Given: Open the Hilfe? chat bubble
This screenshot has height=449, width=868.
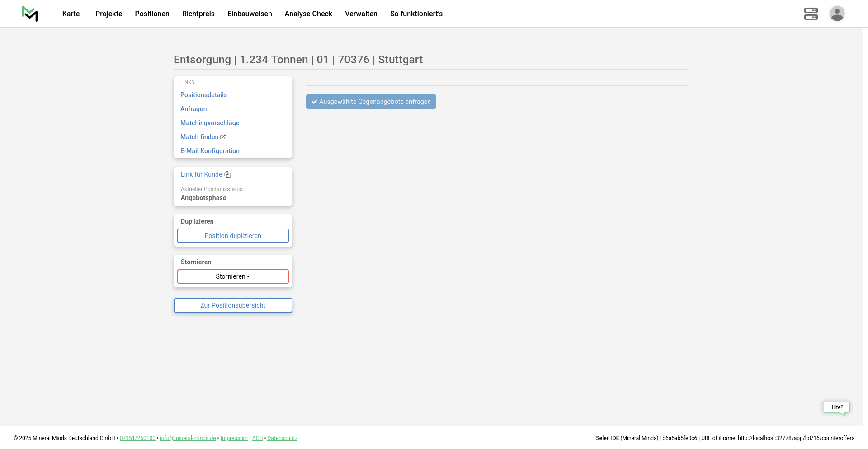Looking at the screenshot, I should (x=836, y=407).
